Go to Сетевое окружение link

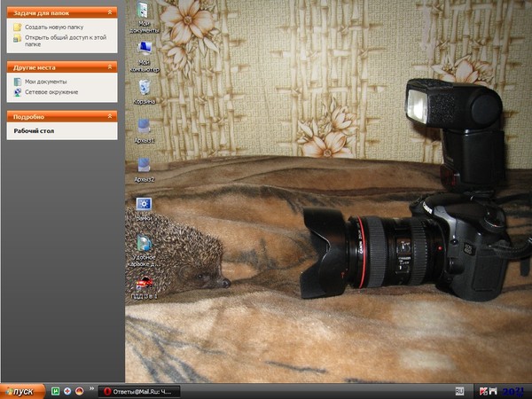pyautogui.click(x=51, y=92)
